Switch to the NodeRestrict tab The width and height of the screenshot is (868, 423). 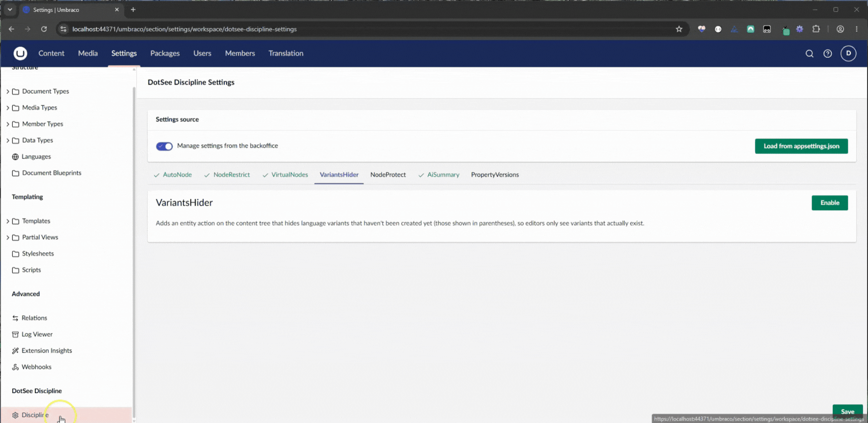(x=227, y=175)
